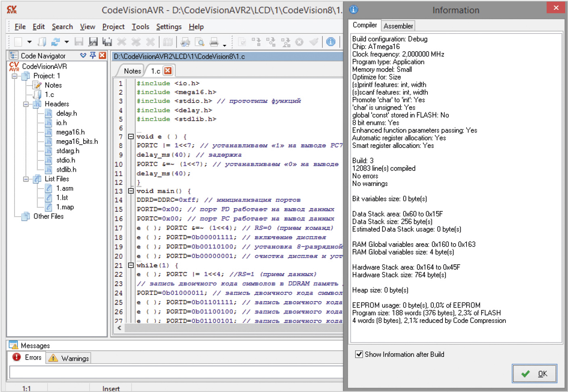Viewport: 568px width, 392px height.
Task: Click the last gray X close icon
Action: 150,42
